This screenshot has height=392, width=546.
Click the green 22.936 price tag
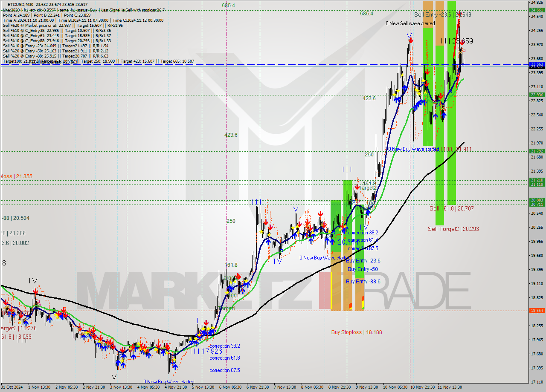coord(537,95)
